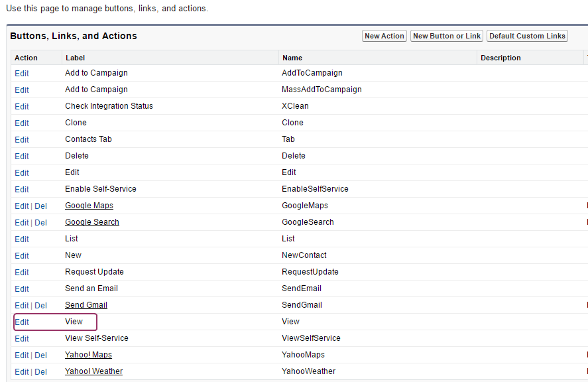
Task: Select the RequestUpdate name cell
Action: (310, 272)
